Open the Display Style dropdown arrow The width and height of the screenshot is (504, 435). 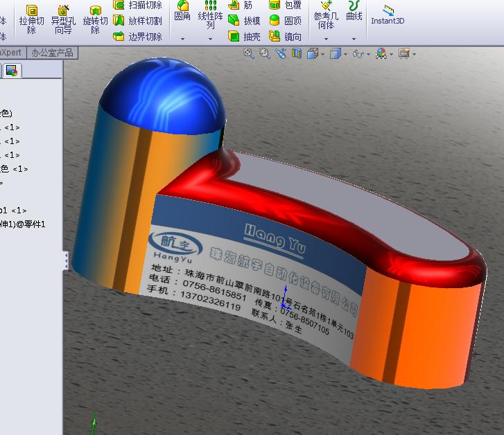pos(345,54)
